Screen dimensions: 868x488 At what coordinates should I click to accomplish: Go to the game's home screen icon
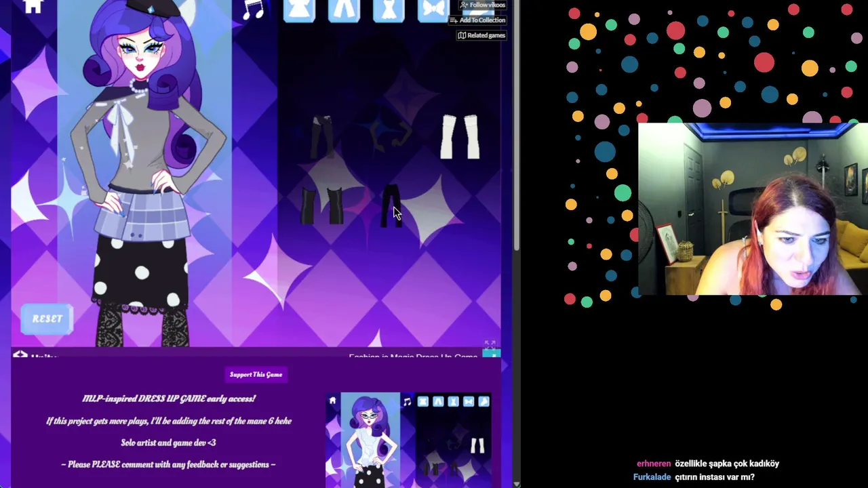point(33,7)
